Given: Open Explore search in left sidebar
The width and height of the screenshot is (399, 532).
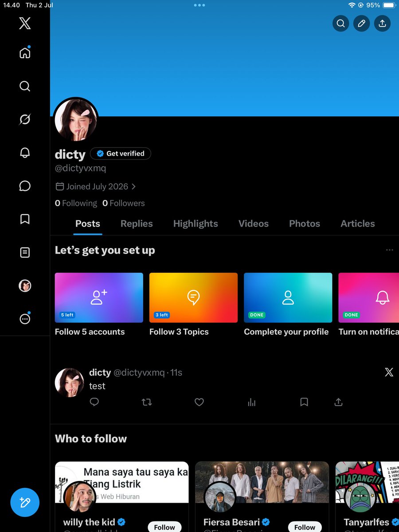Looking at the screenshot, I should (x=25, y=86).
